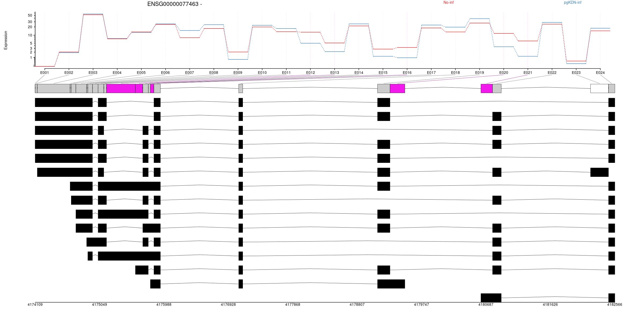Click exon label E005

click(x=141, y=73)
